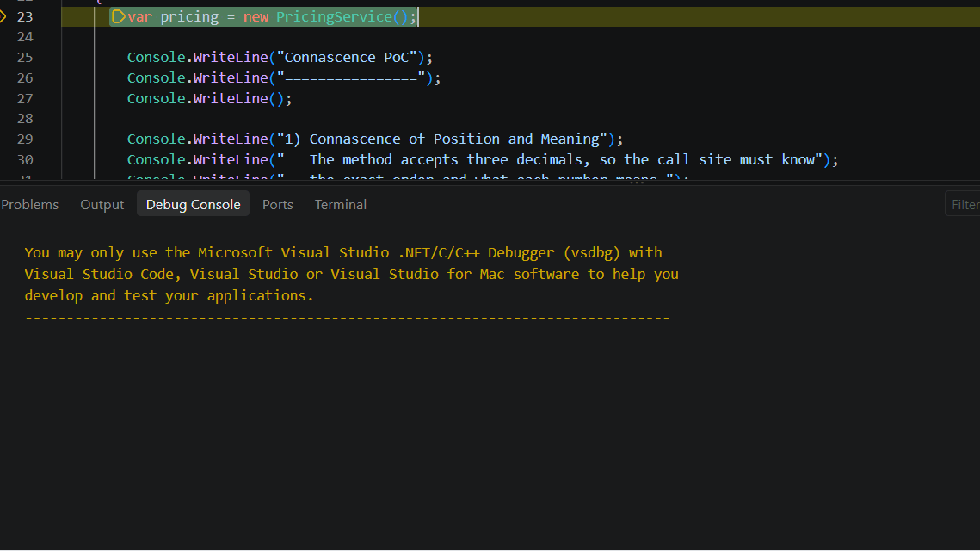980x551 pixels.
Task: Click the inline execution pointer before var
Action: tap(118, 17)
